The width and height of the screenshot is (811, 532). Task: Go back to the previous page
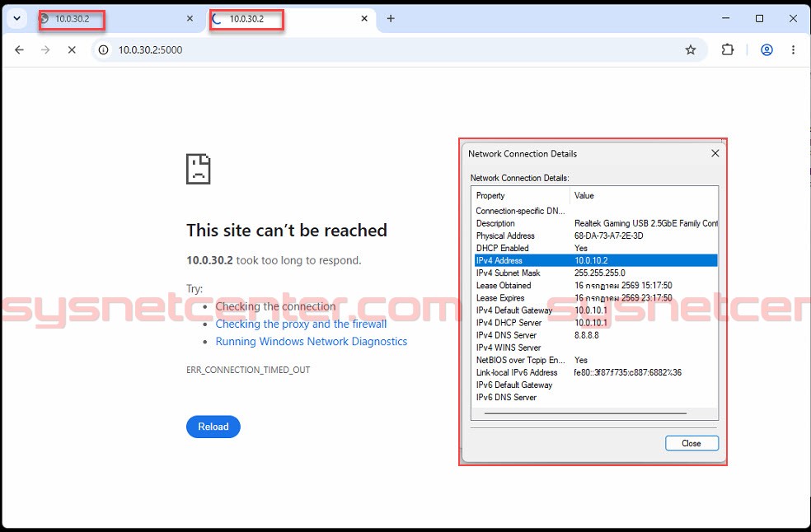(x=19, y=49)
